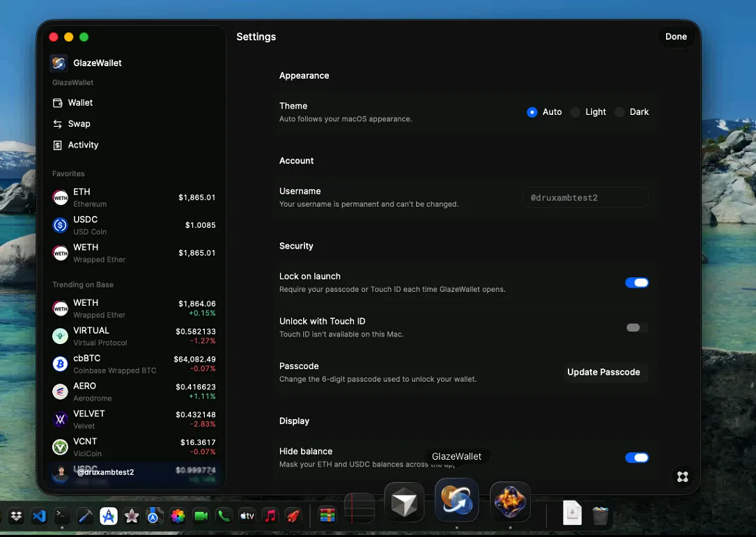Viewport: 756px width, 537px height.
Task: Select the VELVET token
Action: [x=134, y=419]
